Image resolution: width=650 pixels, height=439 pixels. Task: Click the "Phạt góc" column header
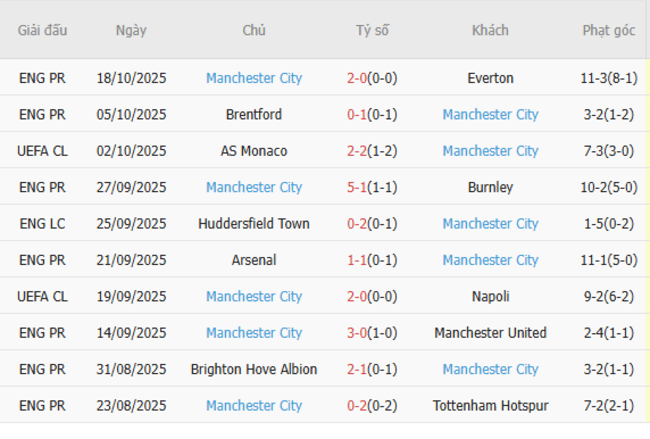609,30
